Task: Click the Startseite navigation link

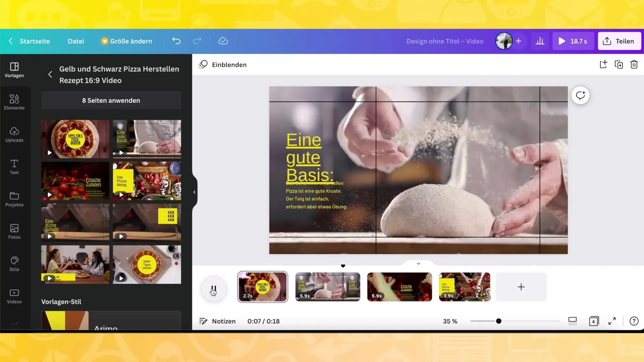Action: coord(35,41)
